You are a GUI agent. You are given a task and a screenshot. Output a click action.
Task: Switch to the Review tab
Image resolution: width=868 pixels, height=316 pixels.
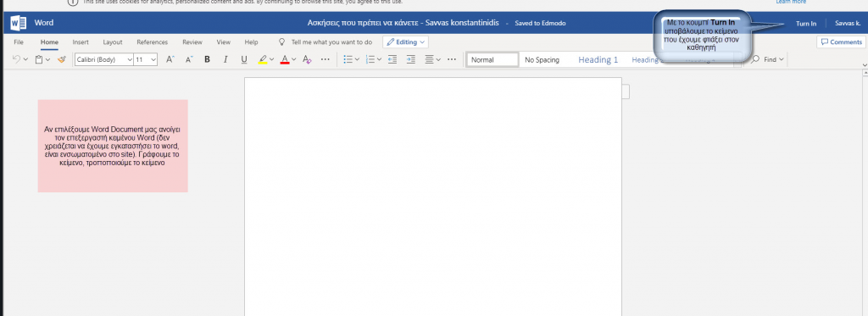[x=192, y=42]
